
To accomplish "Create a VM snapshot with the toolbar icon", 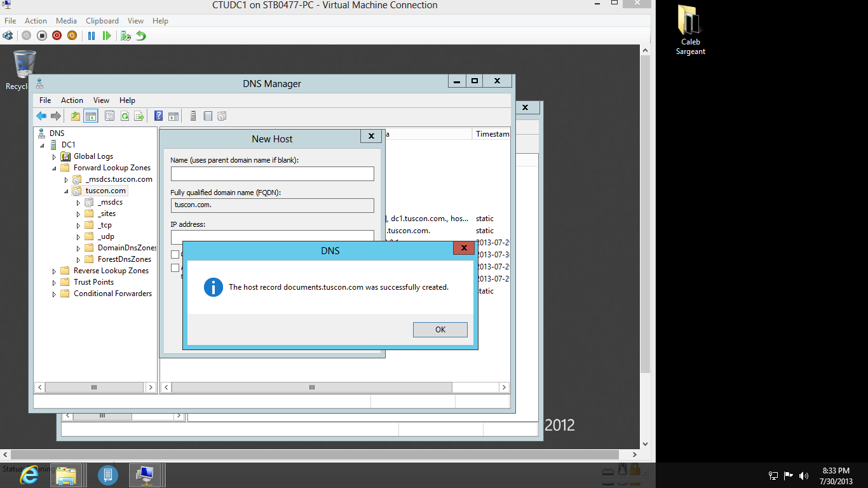I will pyautogui.click(x=126, y=36).
